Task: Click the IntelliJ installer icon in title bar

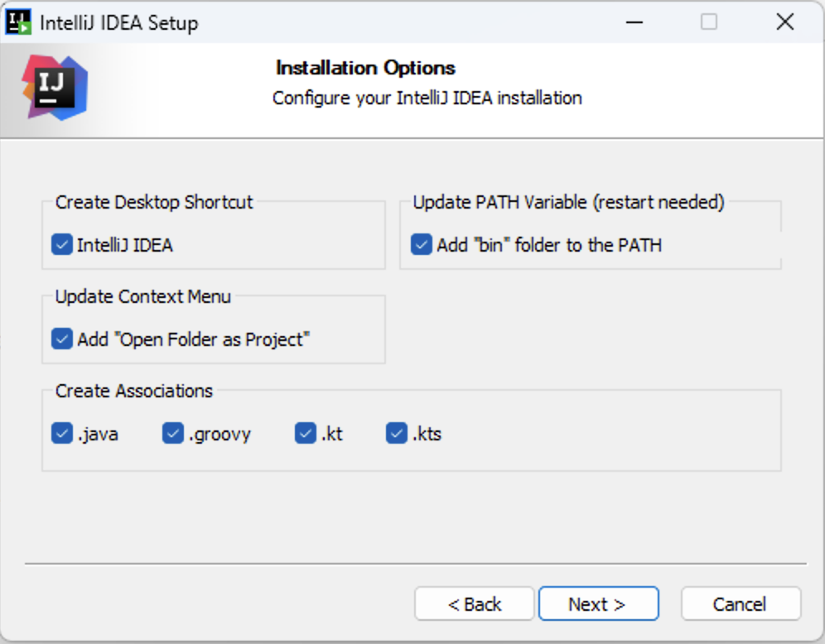Action: pyautogui.click(x=18, y=22)
